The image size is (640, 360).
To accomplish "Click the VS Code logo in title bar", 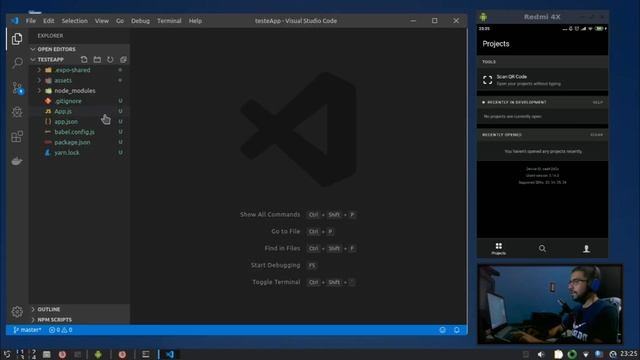I will [x=15, y=20].
